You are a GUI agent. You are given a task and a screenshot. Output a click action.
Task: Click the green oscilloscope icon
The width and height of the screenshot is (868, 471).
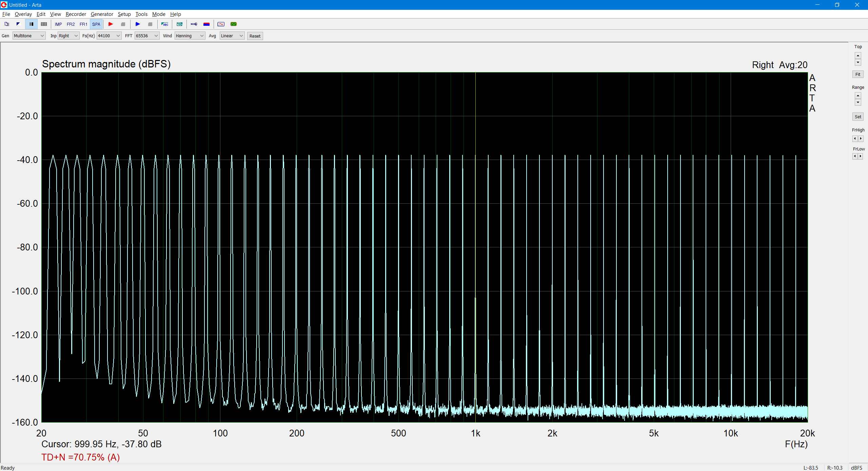233,24
